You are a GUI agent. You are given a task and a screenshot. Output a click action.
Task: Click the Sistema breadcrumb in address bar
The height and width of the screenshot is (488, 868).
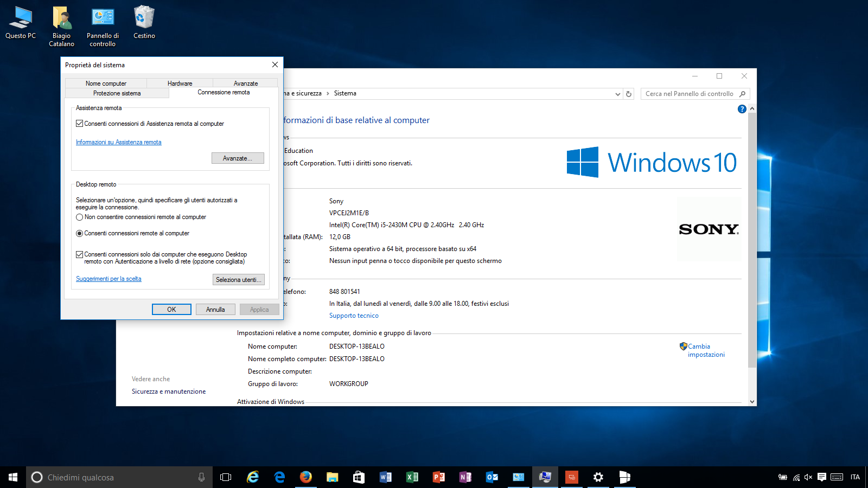point(345,93)
